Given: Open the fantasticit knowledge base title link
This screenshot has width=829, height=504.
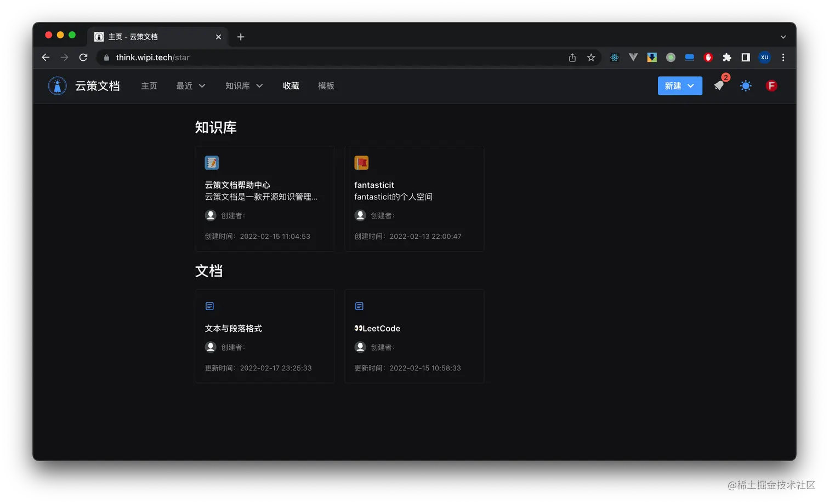Looking at the screenshot, I should (x=374, y=185).
